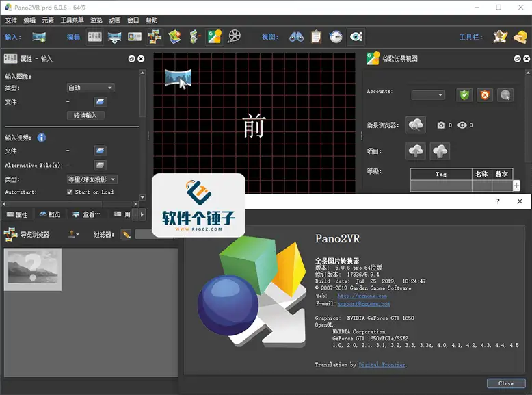Toggle the Viewer eye toolbar icon
The width and height of the screenshot is (532, 395).
[x=356, y=37]
